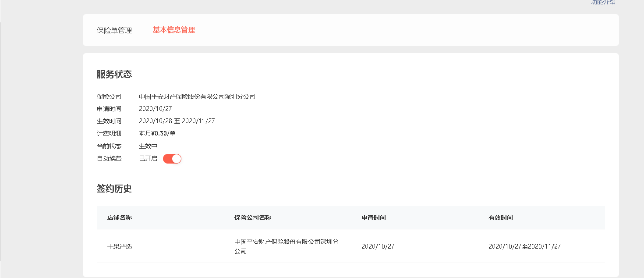Click 2020/10/27至2020/11/27 validity cell

[x=525, y=246]
